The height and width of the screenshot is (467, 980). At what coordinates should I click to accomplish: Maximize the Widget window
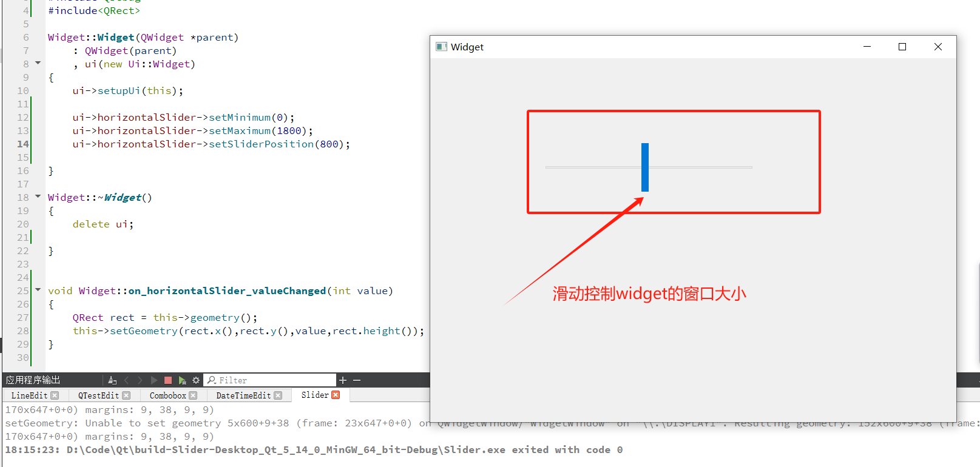coord(902,47)
